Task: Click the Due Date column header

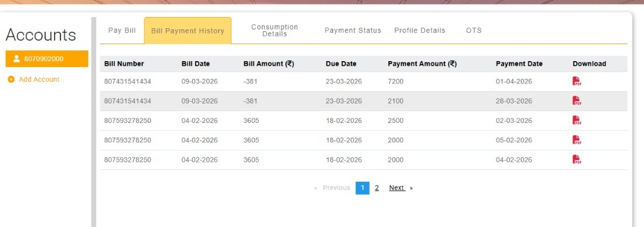Action: tap(341, 64)
